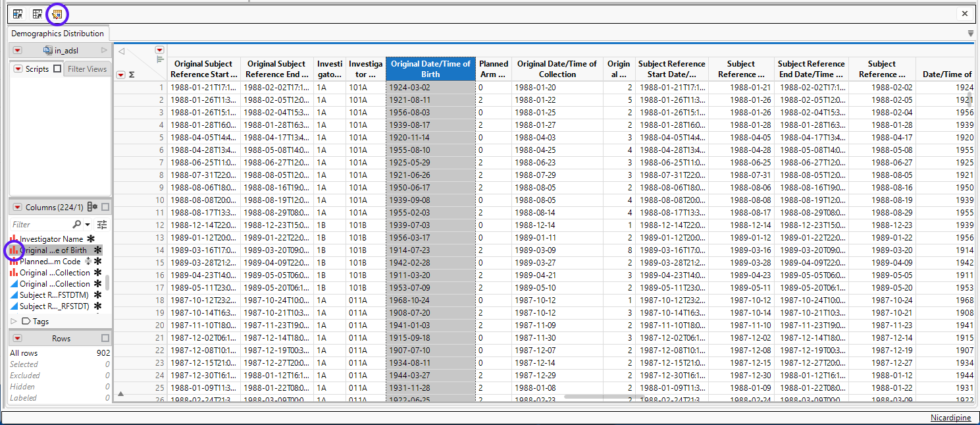Expand the Tags section

coord(14,322)
